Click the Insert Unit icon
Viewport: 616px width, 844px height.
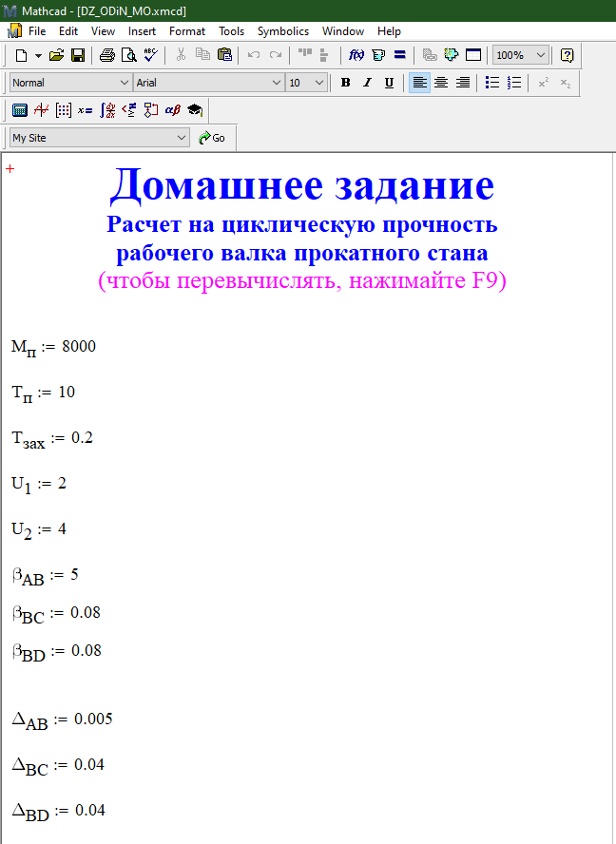[x=378, y=55]
